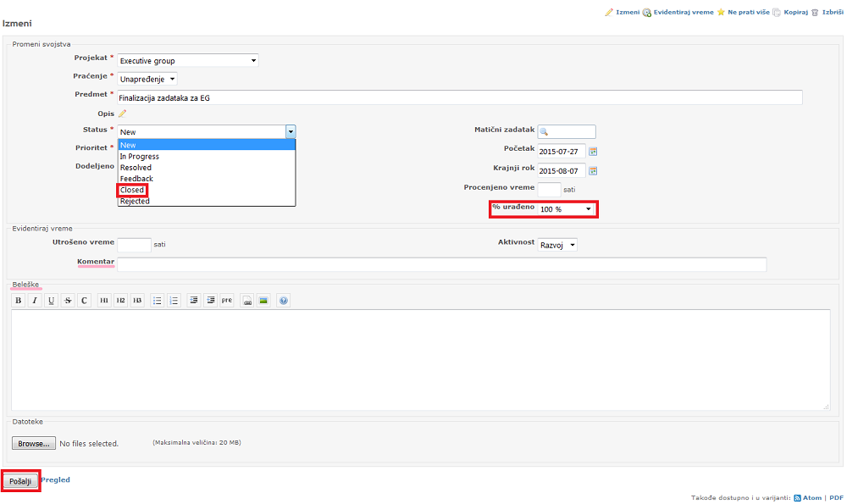
Task: Pick Rejected in the Status list
Action: (x=135, y=201)
